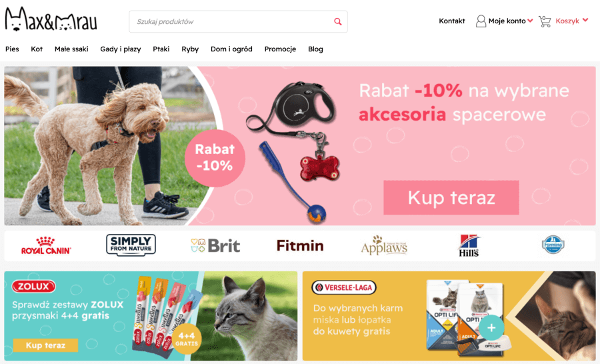Image resolution: width=600 pixels, height=364 pixels.
Task: Open the Hill's brand logo
Action: tap(469, 245)
